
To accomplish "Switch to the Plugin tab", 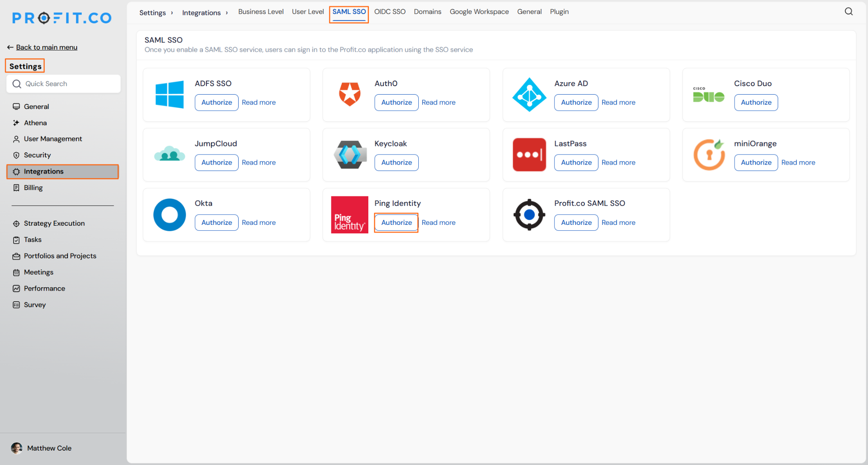I will pyautogui.click(x=559, y=12).
